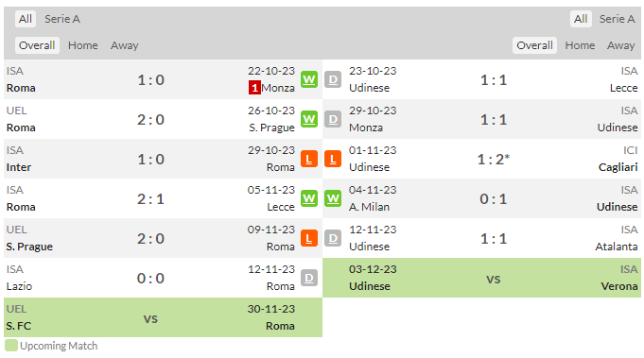644x358 pixels.
Task: Click the green W badge for A. Milan-Udinese
Action: pyautogui.click(x=333, y=199)
